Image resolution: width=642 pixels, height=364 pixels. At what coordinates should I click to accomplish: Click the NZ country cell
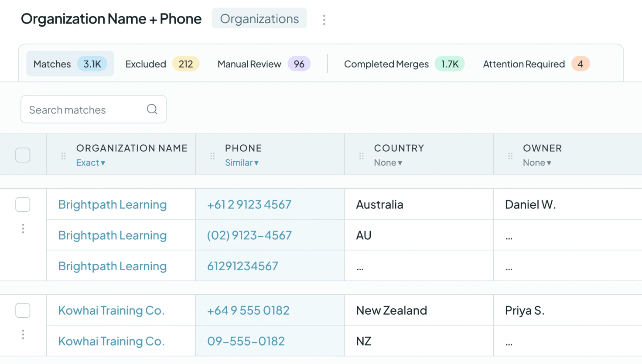[x=419, y=341]
